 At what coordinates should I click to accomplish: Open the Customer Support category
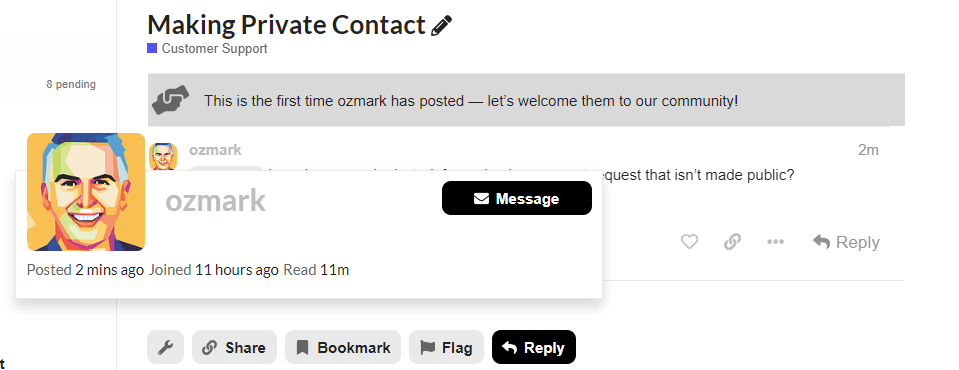(215, 48)
